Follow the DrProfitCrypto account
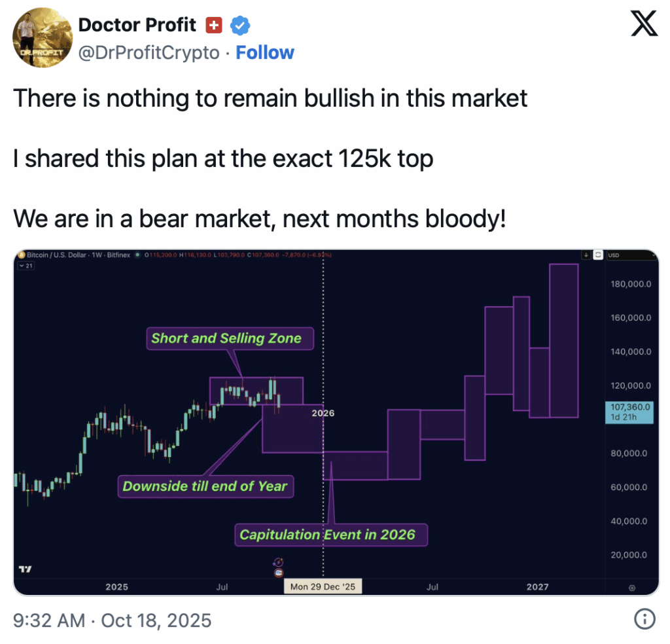 265,52
